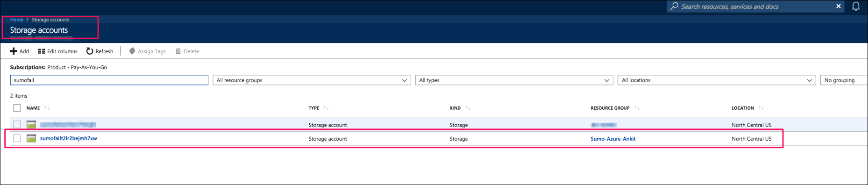The height and width of the screenshot is (185, 868).
Task: Go to the Home breadcrumb link
Action: coord(16,20)
